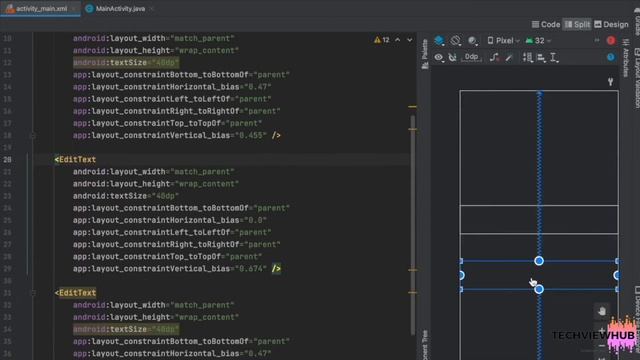
Task: Expand the hidden toolbar items chevron
Action: (597, 40)
